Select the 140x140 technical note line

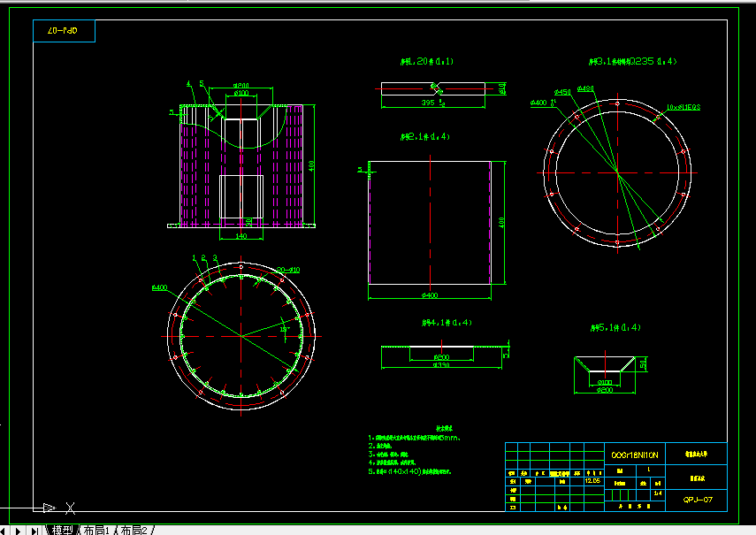(409, 471)
